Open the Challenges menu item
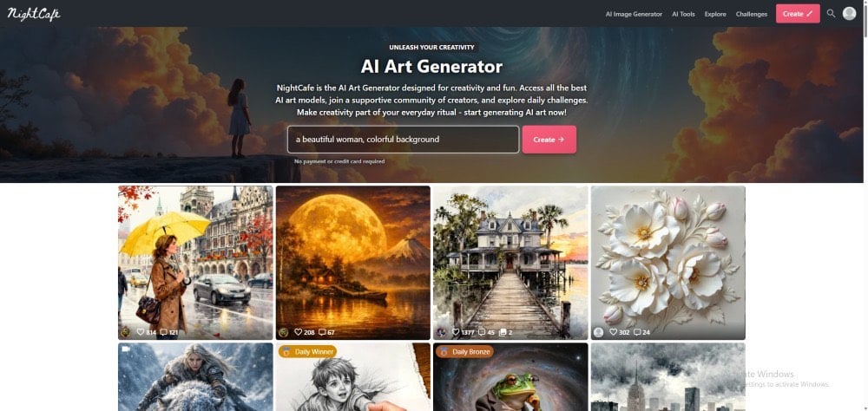868x411 pixels. coord(751,14)
